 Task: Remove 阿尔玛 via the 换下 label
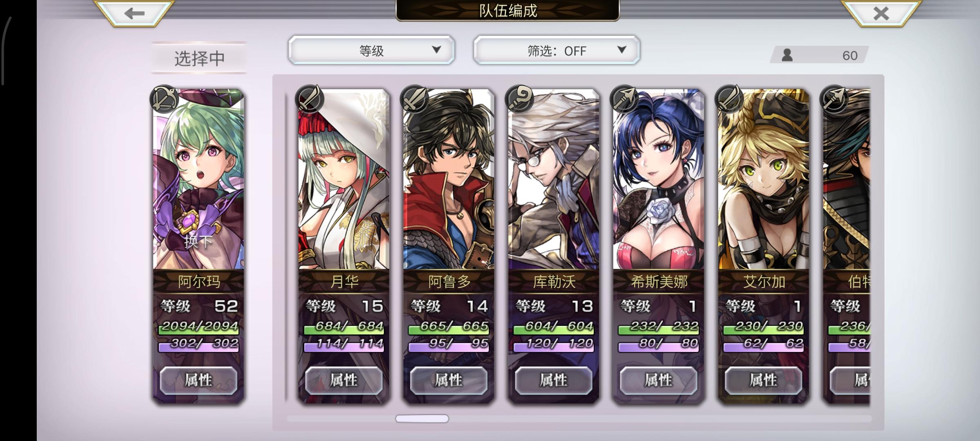click(198, 241)
